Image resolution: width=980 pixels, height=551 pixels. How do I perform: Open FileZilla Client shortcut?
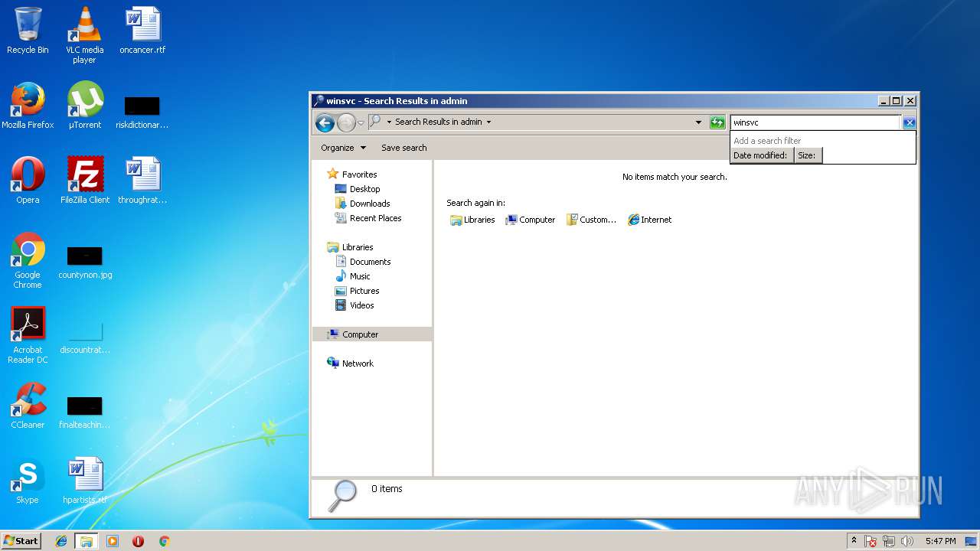click(85, 181)
